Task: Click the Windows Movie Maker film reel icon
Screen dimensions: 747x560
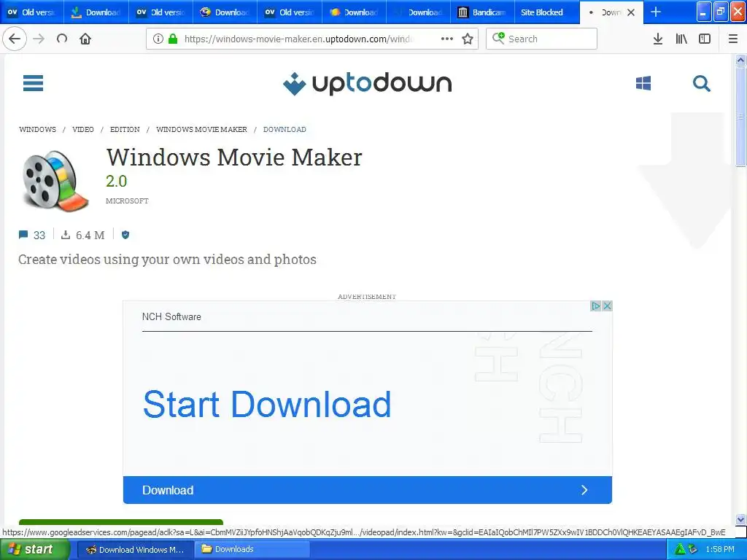Action: click(55, 181)
